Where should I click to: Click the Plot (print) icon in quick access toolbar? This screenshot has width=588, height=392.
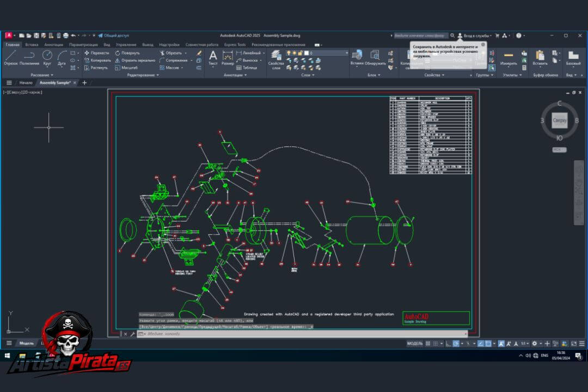click(66, 35)
